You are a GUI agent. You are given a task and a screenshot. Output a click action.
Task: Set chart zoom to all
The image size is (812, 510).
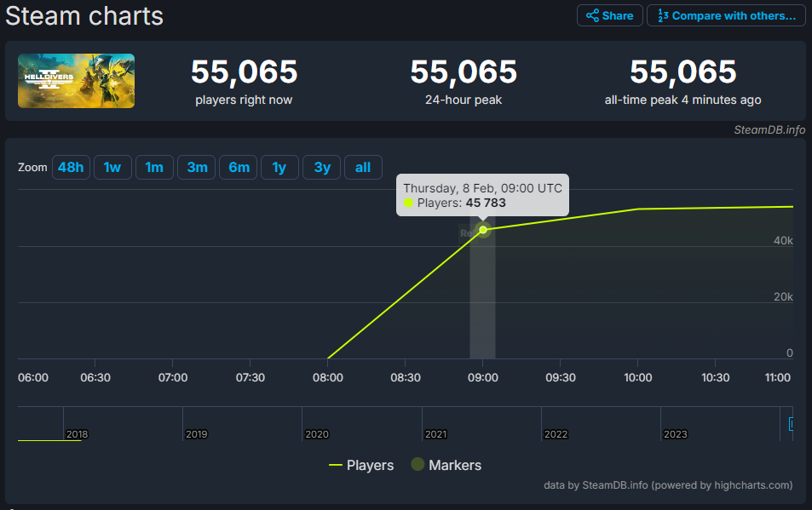point(363,168)
